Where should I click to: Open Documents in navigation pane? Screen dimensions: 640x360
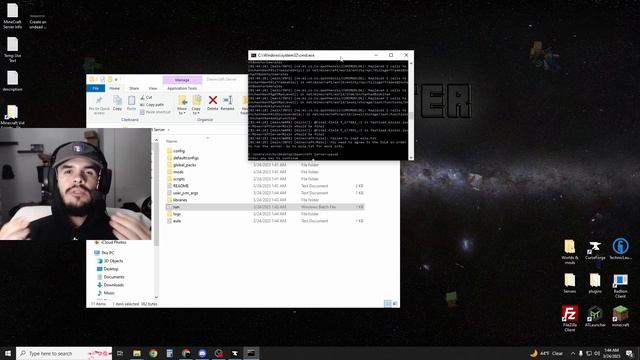coord(113,277)
